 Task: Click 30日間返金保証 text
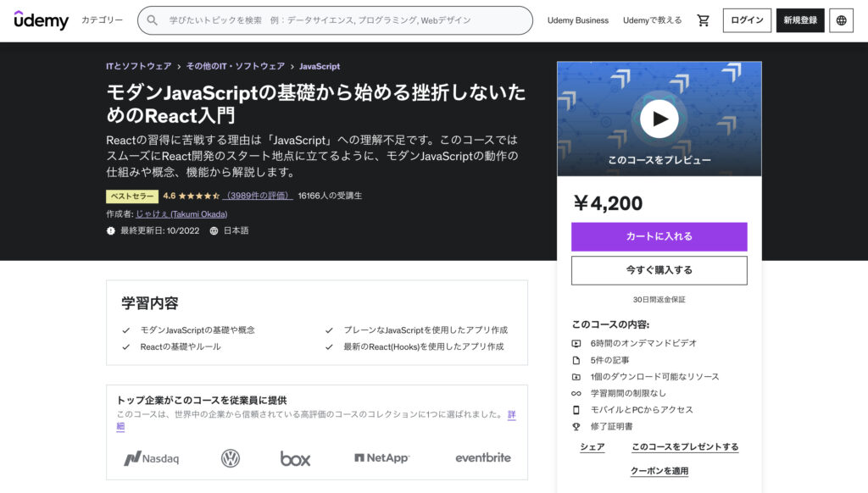[659, 299]
